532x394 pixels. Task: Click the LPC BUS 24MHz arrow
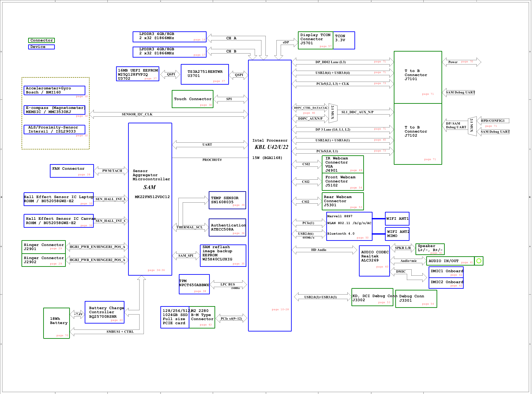tap(228, 284)
